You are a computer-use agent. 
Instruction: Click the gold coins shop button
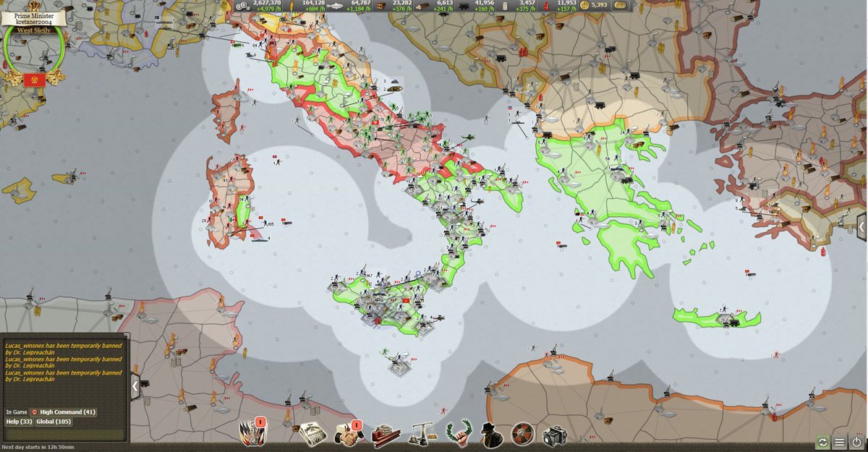pyautogui.click(x=621, y=5)
